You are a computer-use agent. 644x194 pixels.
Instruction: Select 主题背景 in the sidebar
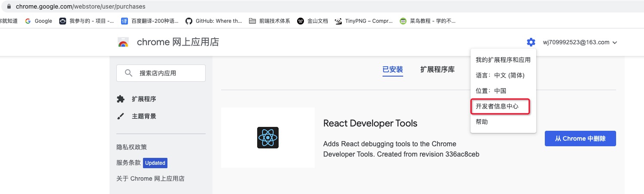(x=143, y=116)
